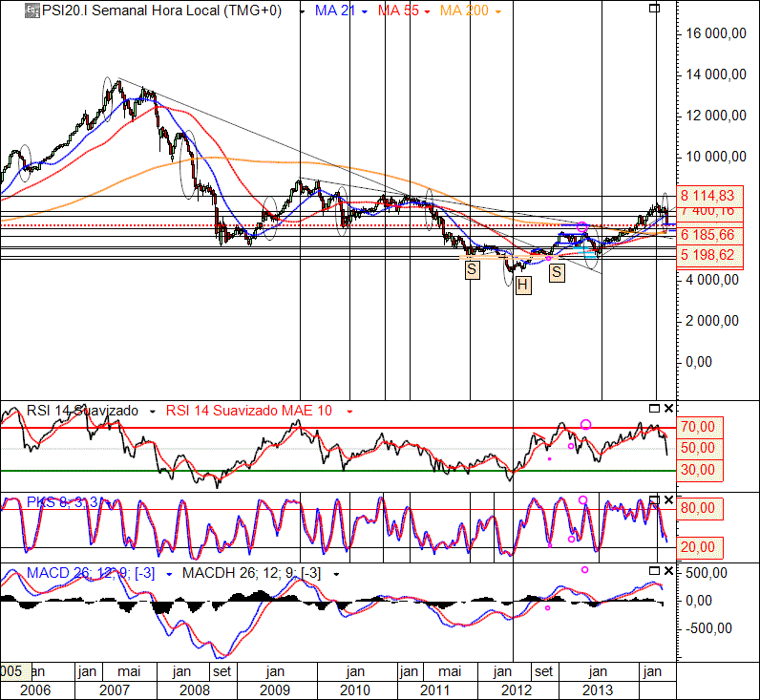Click the PSI20.I chart symbol icon

pos(32,11)
